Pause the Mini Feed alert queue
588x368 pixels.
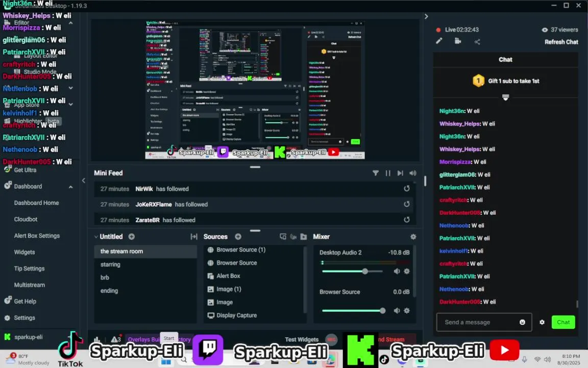point(388,173)
